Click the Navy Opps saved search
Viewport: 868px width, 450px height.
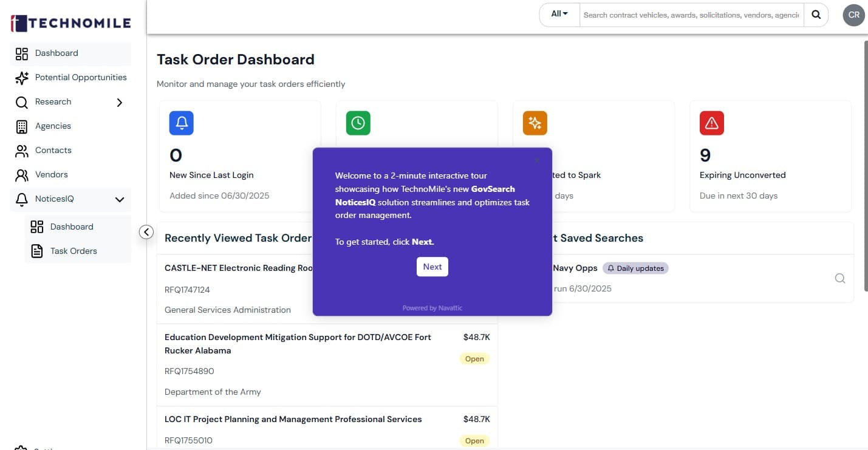[575, 268]
